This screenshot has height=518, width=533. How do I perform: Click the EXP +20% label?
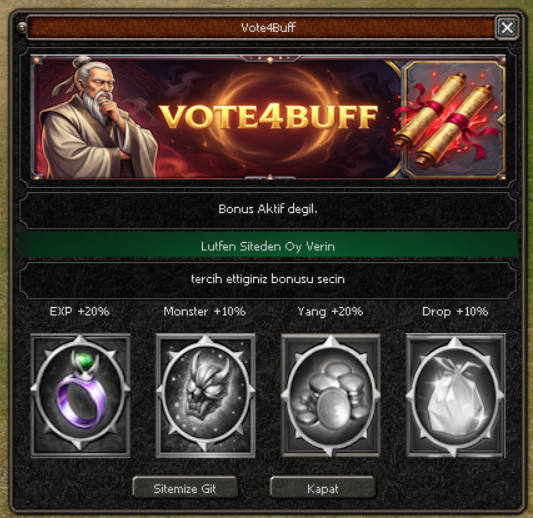pos(80,311)
